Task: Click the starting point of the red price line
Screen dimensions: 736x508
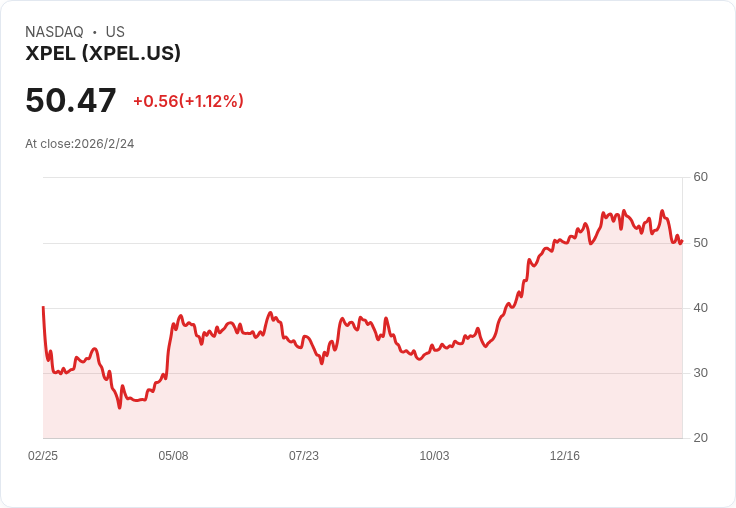Action: (43, 307)
